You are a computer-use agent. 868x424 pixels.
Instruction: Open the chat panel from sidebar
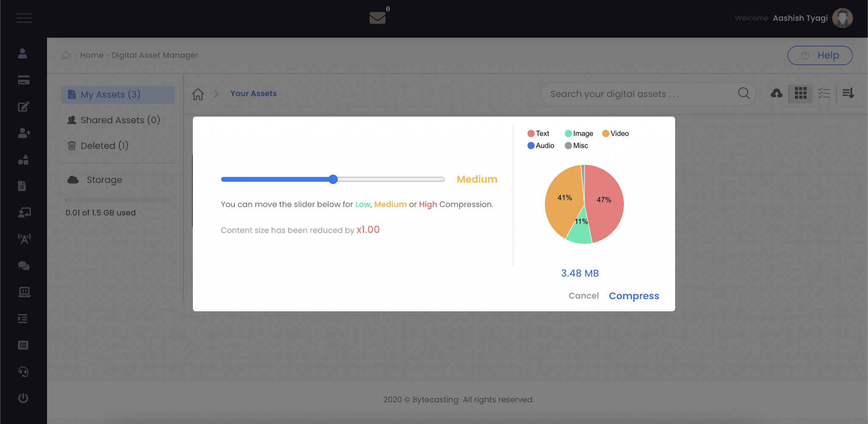[24, 266]
